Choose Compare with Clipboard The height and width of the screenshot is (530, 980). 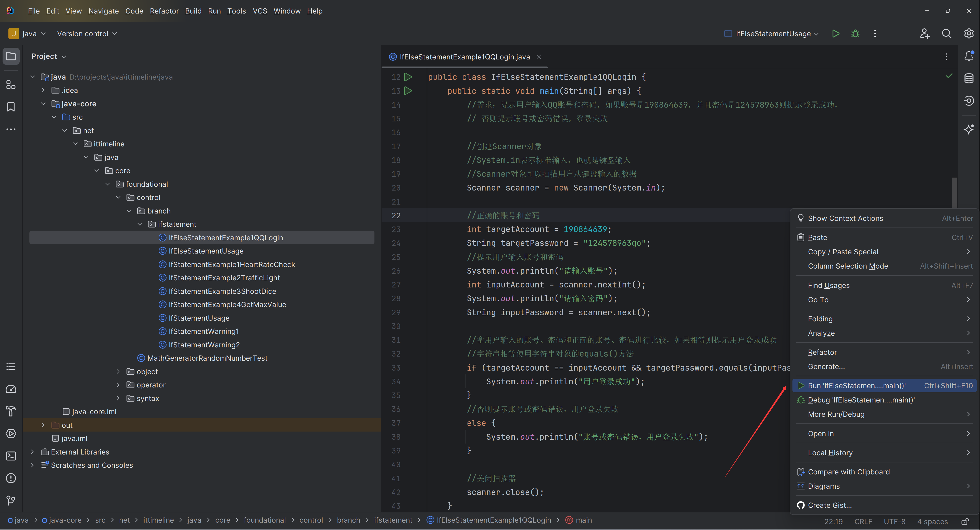pos(884,472)
